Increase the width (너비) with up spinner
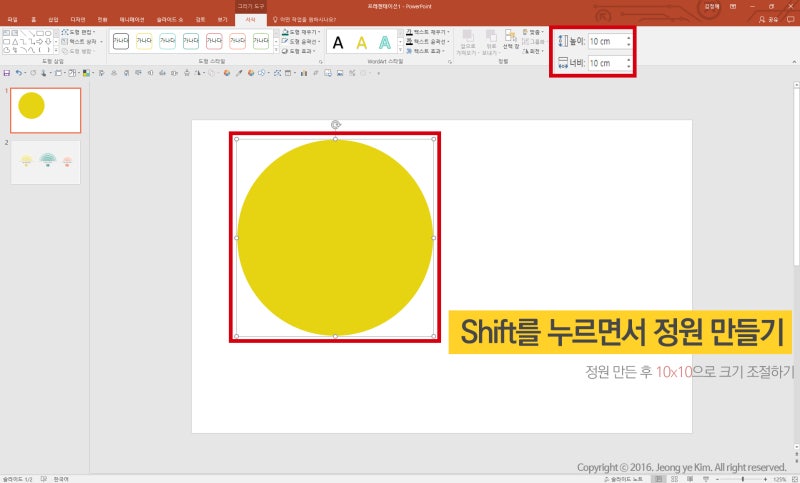This screenshot has width=800, height=483. coord(628,60)
